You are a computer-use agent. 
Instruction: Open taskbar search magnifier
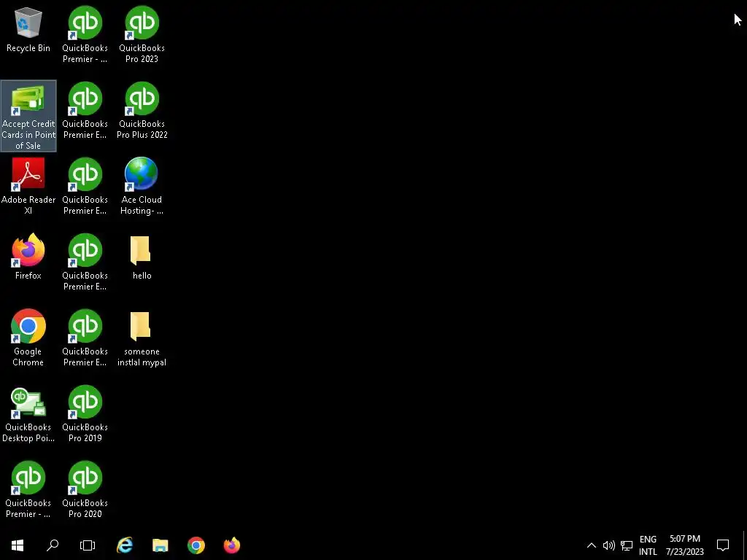click(x=53, y=545)
